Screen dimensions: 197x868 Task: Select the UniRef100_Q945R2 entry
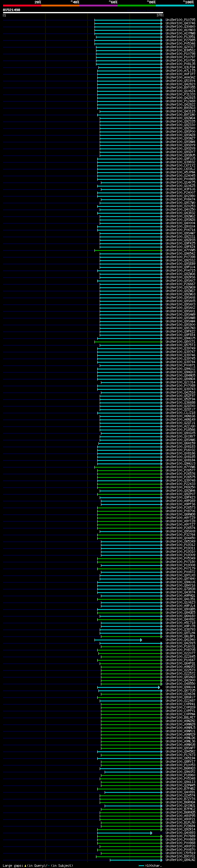pyautogui.click(x=180, y=751)
